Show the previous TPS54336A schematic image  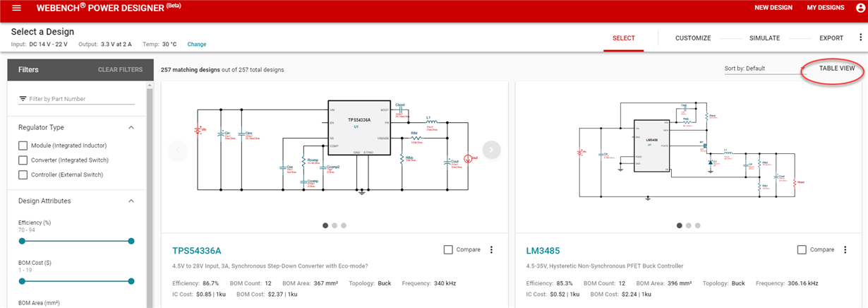[177, 150]
